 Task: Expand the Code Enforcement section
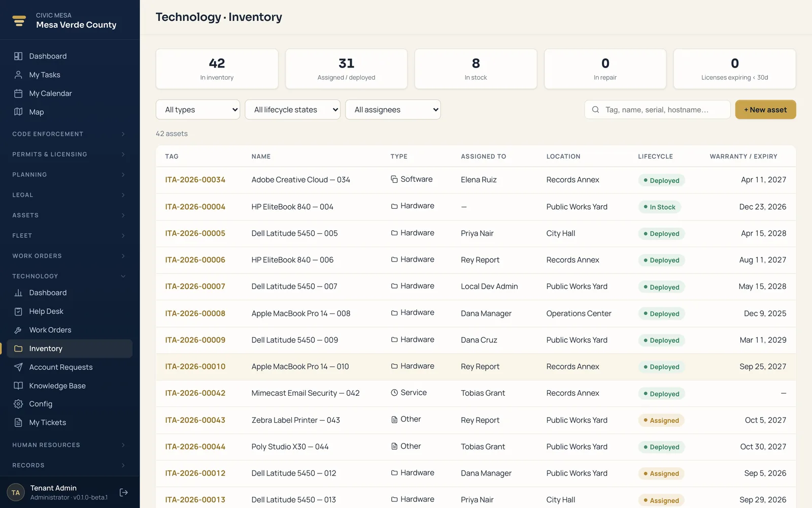point(70,134)
